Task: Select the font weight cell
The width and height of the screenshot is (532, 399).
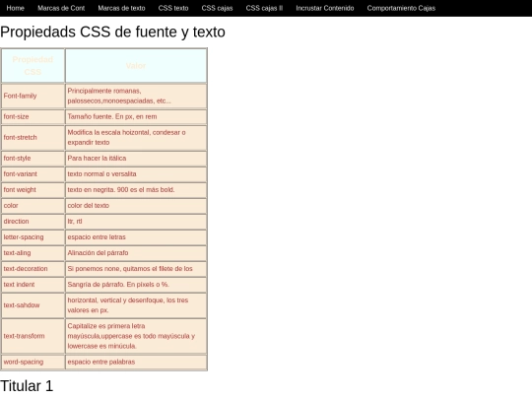Action: tap(33, 190)
